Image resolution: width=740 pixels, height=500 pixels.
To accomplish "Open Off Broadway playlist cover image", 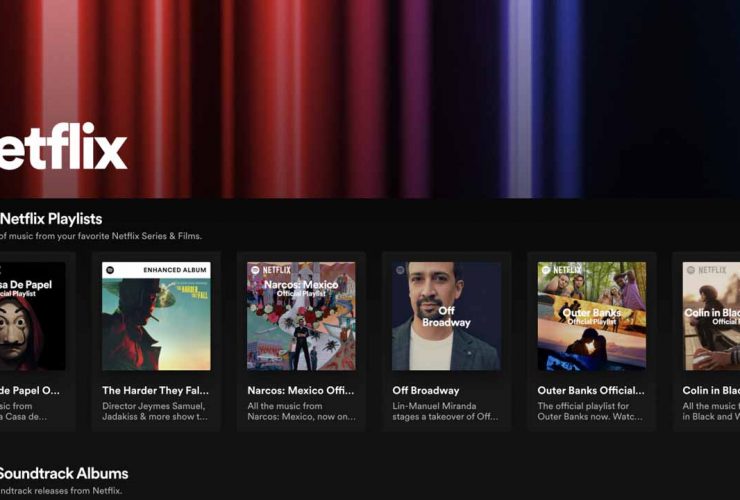I will (446, 316).
